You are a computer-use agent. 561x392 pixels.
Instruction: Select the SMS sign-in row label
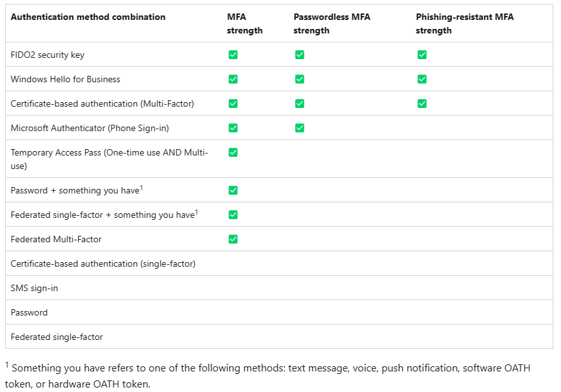(x=34, y=288)
